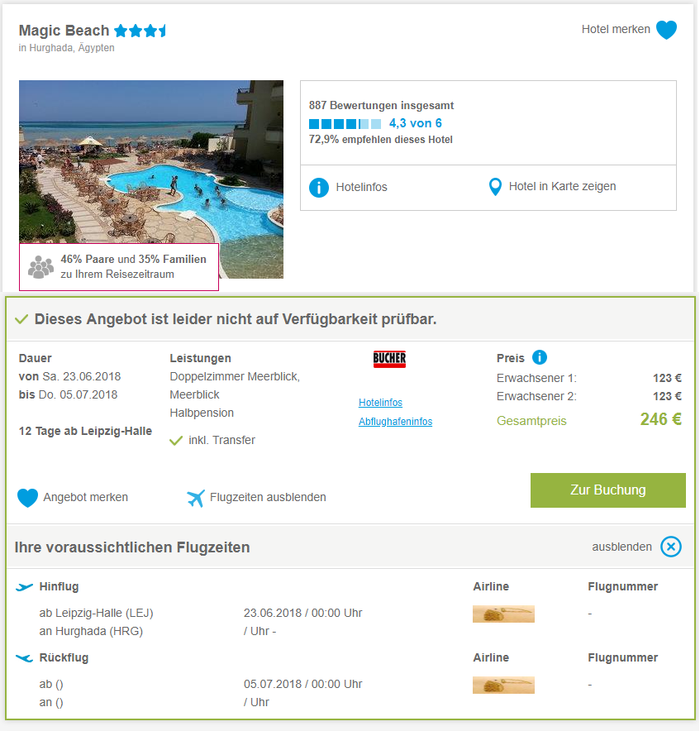
Task: Click the Hinflug airline logo image
Action: pyautogui.click(x=504, y=614)
